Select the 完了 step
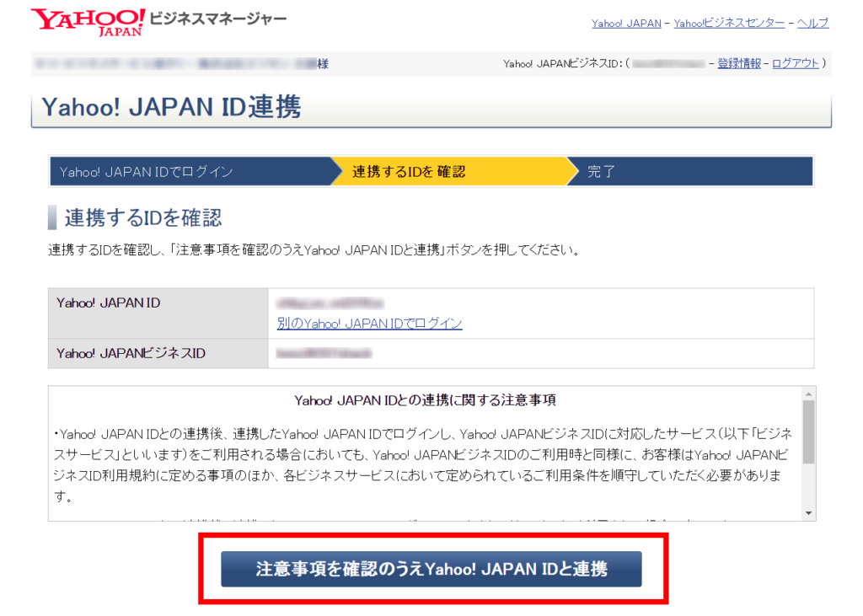The image size is (863, 616). click(x=689, y=172)
